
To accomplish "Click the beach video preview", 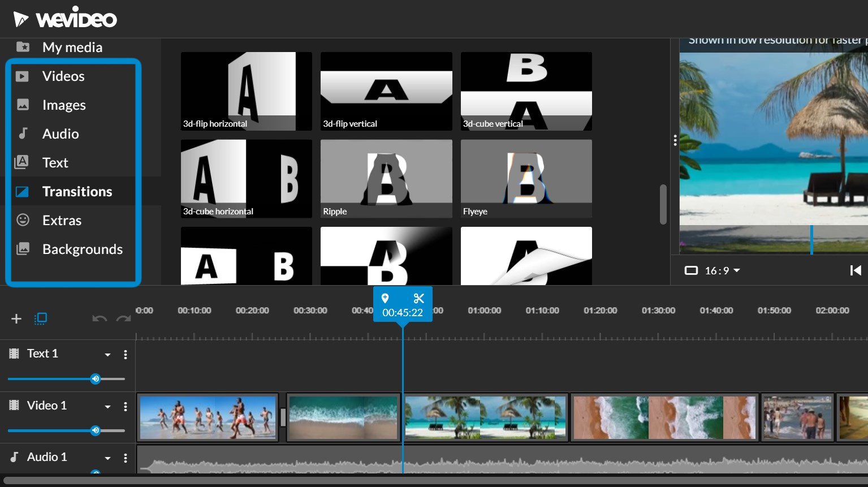I will pyautogui.click(x=774, y=146).
